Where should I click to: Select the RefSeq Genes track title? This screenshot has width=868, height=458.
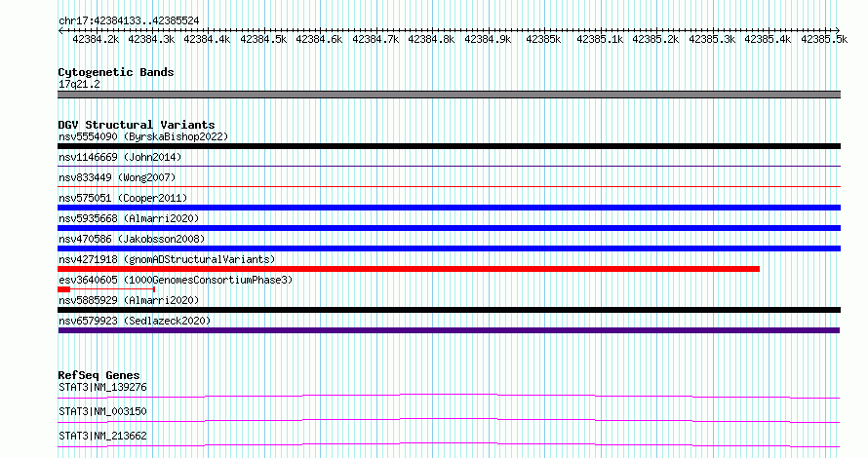point(99,375)
